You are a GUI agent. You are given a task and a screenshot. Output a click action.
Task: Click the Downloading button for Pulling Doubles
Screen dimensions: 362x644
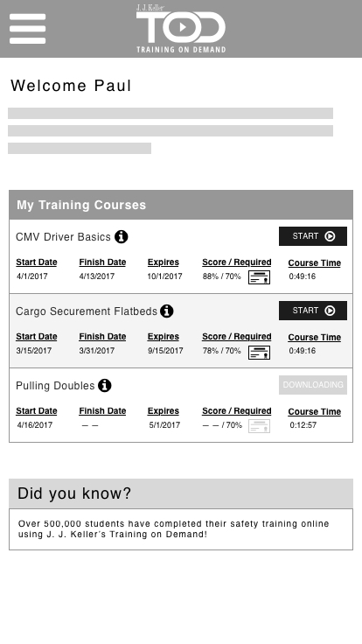(313, 385)
